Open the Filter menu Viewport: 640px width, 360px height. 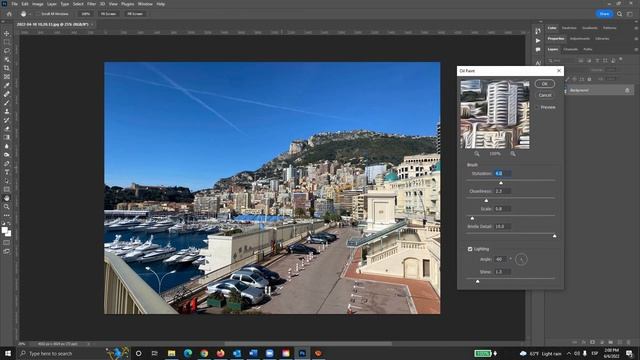91,4
